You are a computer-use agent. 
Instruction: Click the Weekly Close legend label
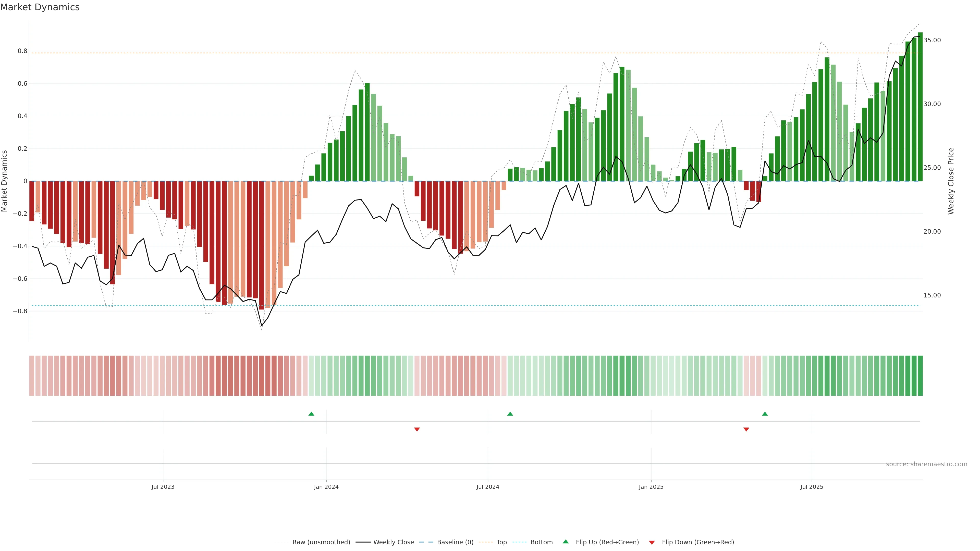click(393, 542)
